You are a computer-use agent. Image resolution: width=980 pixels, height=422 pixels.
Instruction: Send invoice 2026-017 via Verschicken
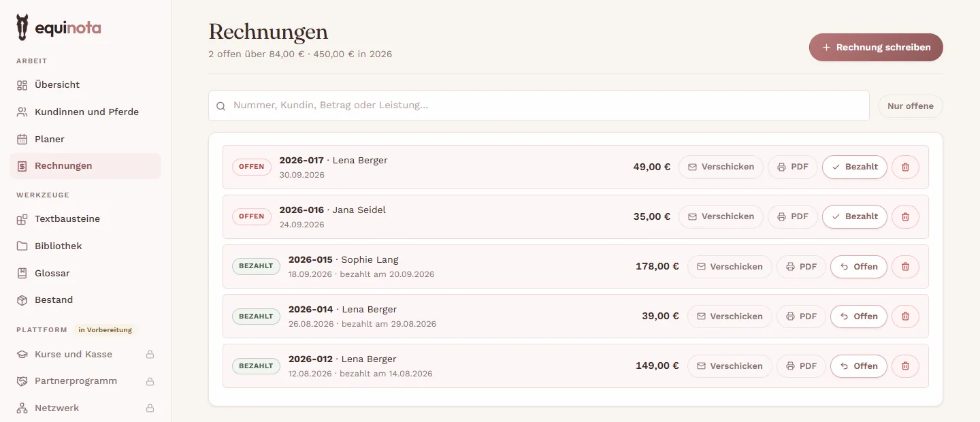coord(721,167)
